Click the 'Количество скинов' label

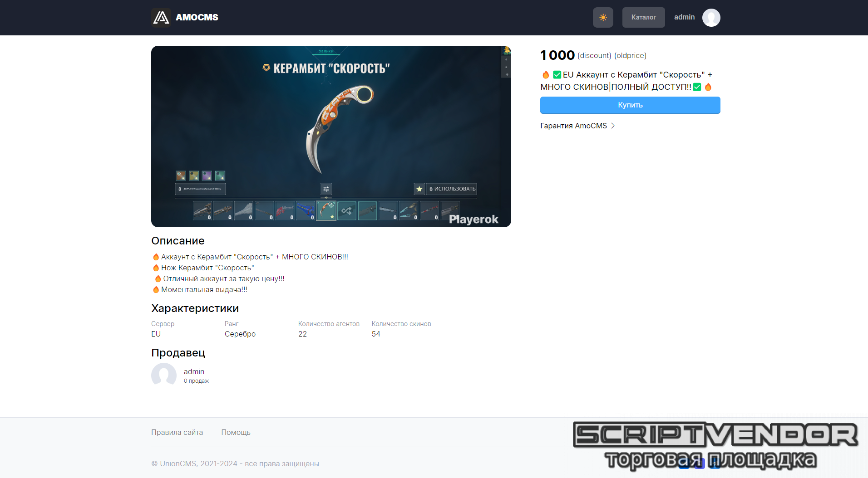pyautogui.click(x=401, y=324)
